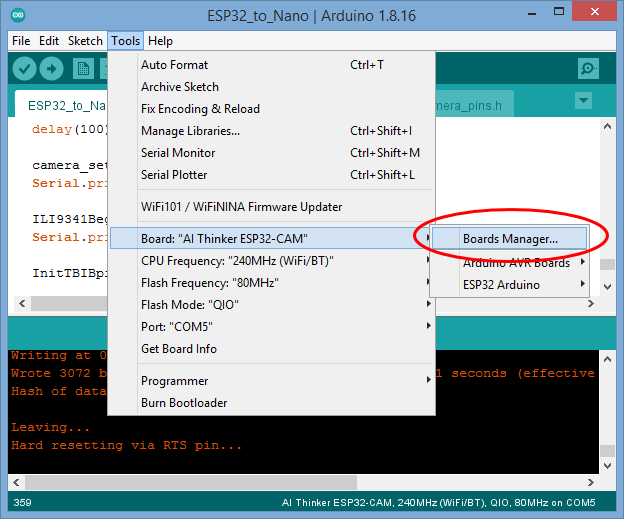
Task: Launch Serial Monitor from Tools menu
Action: tap(271, 153)
